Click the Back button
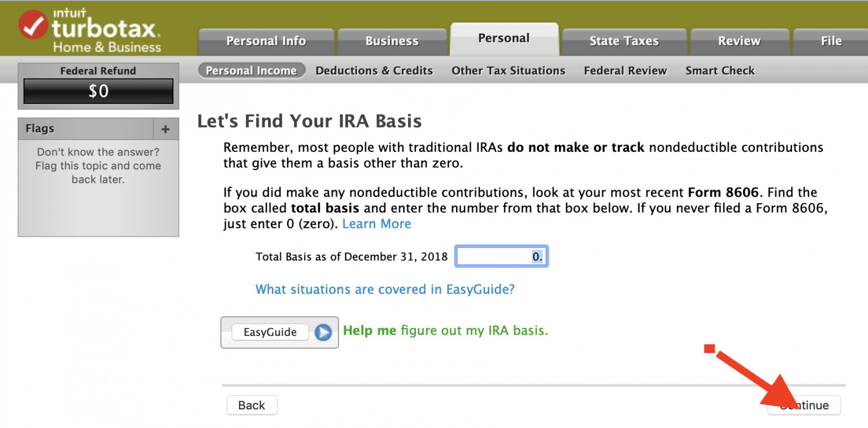 tap(251, 405)
